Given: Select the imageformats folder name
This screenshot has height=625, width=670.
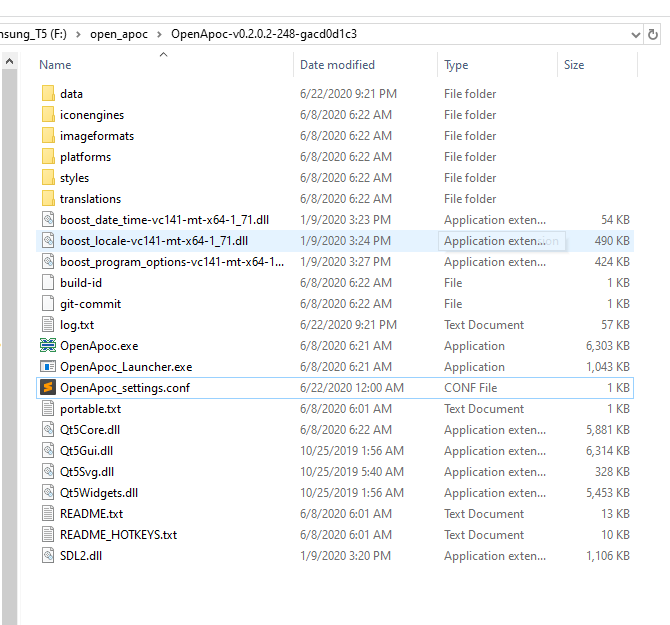Looking at the screenshot, I should coord(97,136).
